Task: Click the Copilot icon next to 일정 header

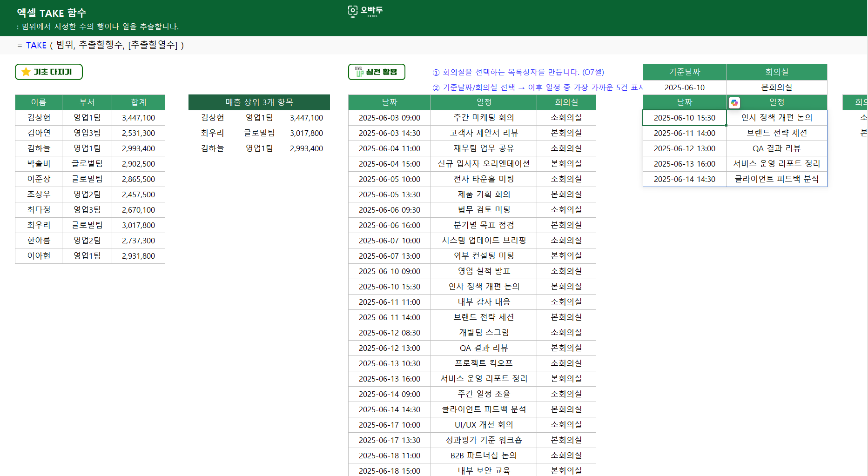Action: point(734,102)
